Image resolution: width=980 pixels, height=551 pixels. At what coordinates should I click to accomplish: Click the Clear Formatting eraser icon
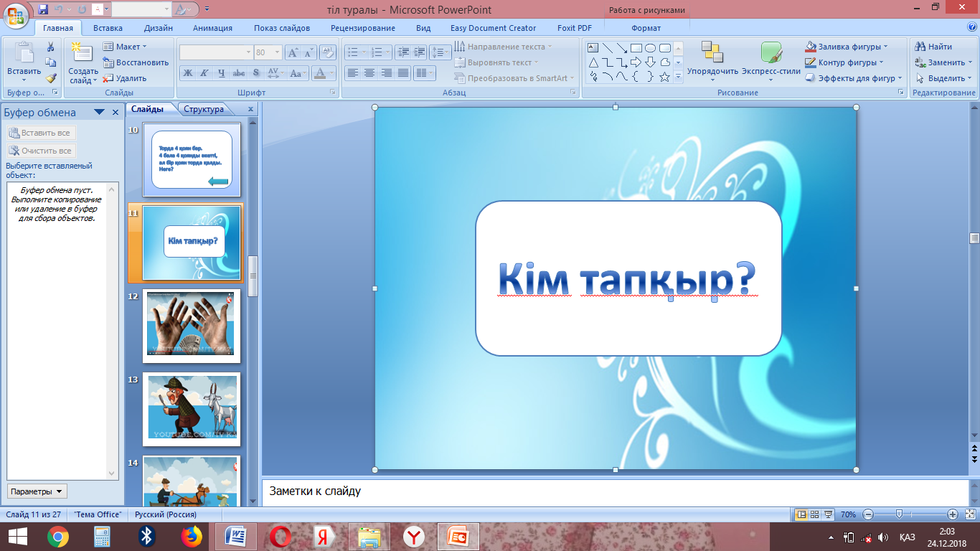(328, 52)
